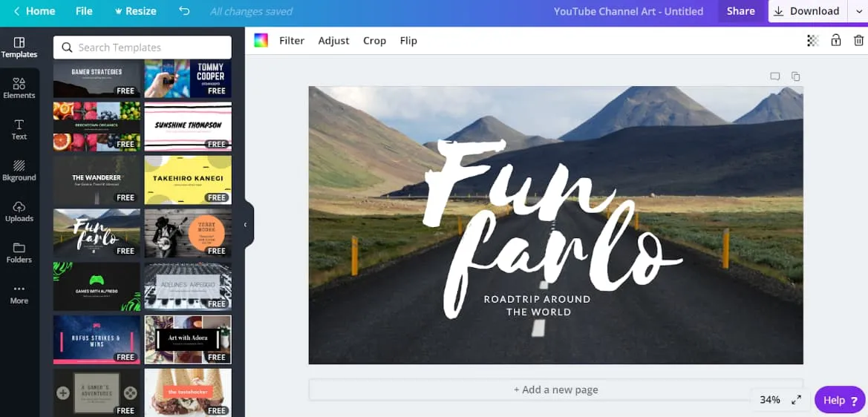Screen dimensions: 868x417
Task: Click Add a new page
Action: 555,390
